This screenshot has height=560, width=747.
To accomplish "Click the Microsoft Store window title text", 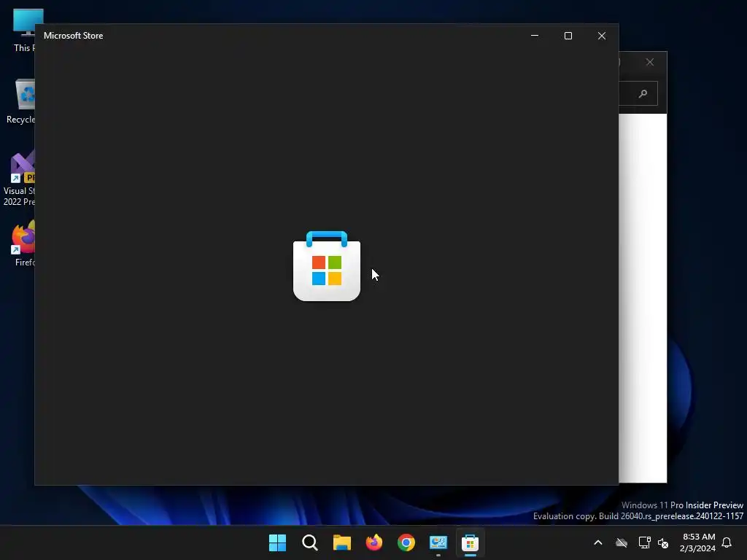I will tap(74, 36).
